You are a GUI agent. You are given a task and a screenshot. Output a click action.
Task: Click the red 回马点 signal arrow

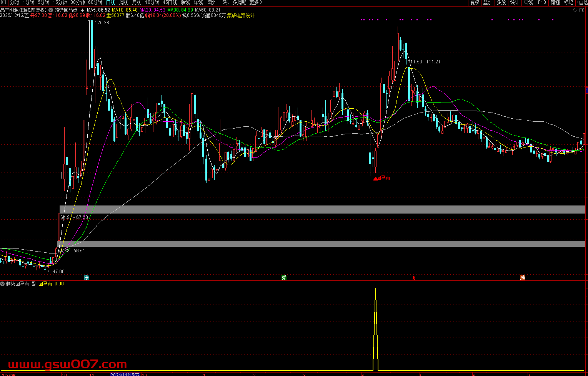pyautogui.click(x=376, y=178)
